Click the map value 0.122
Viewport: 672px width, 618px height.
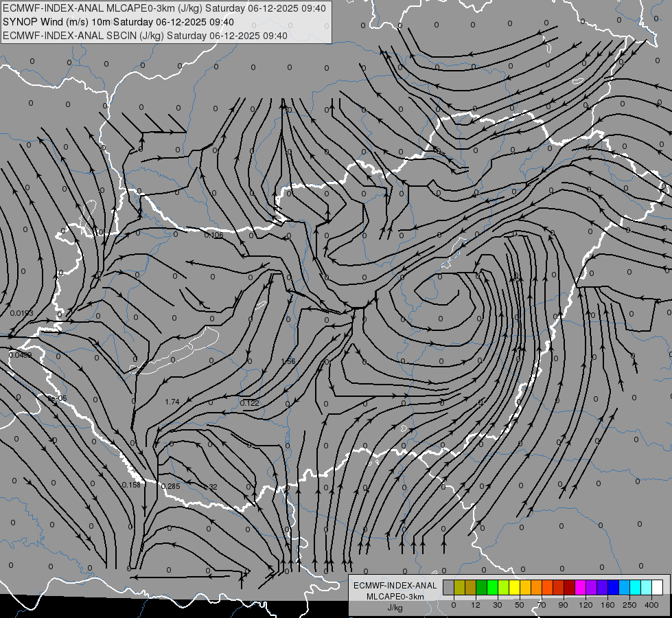click(x=249, y=402)
